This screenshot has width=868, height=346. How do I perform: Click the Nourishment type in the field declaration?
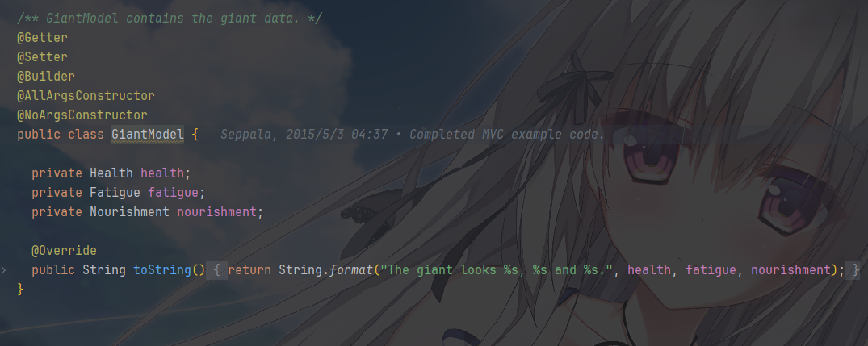click(x=129, y=211)
